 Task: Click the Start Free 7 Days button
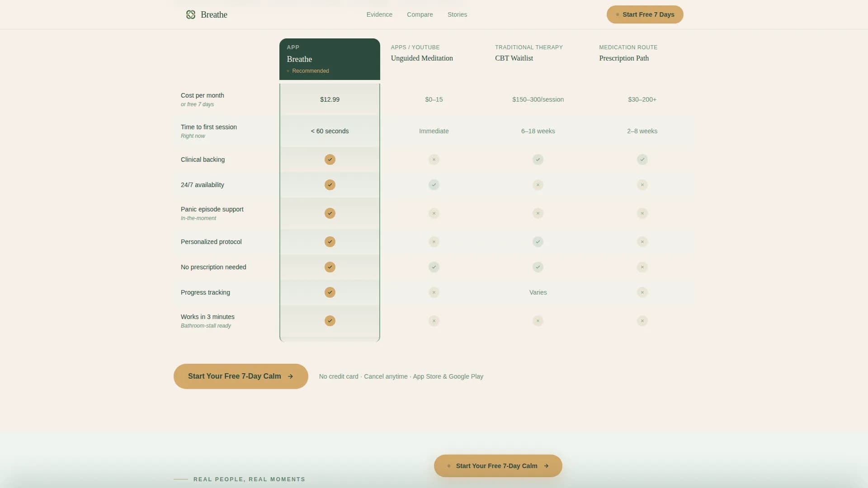645,14
